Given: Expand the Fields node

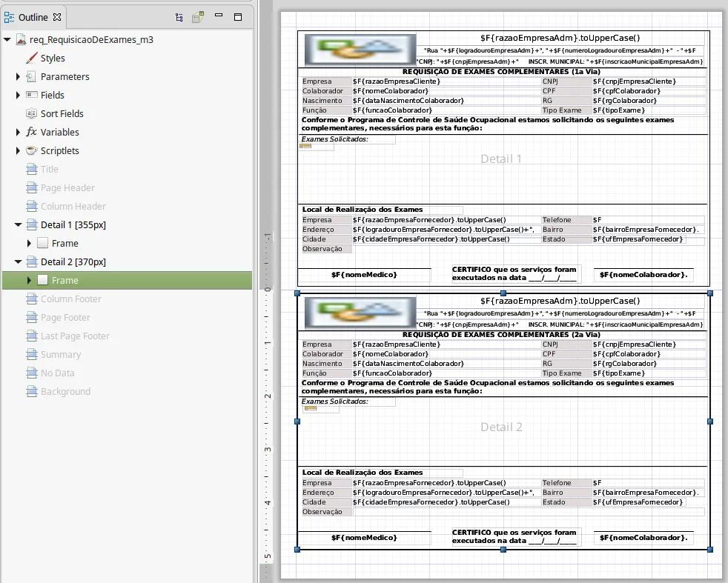Looking at the screenshot, I should (18, 95).
